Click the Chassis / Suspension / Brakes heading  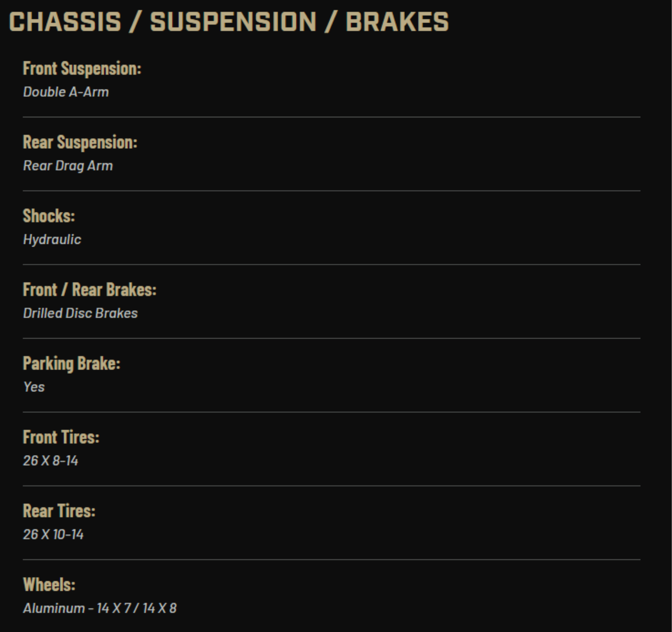click(228, 22)
